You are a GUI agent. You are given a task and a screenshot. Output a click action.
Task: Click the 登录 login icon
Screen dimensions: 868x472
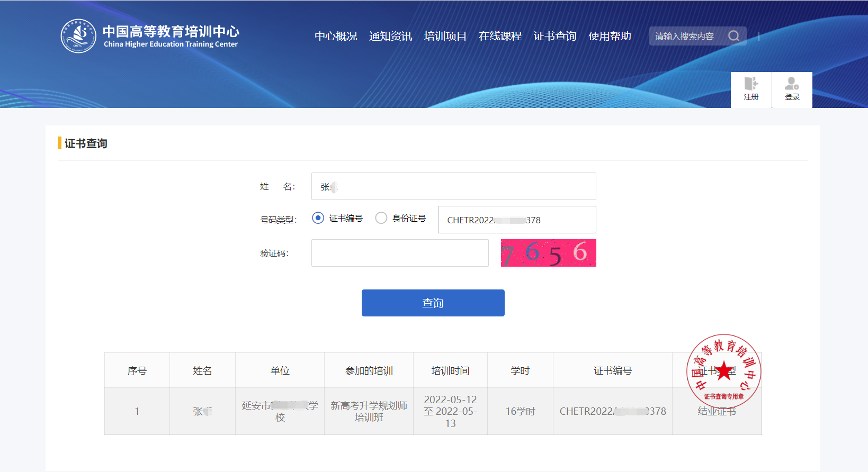pyautogui.click(x=792, y=89)
